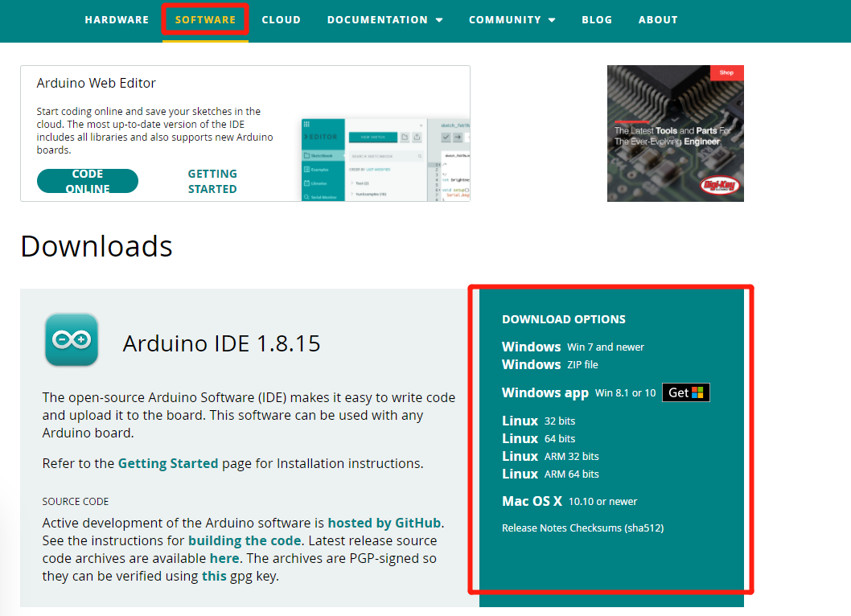Click the Arduino IDE 1.8.15 heading

click(221, 343)
